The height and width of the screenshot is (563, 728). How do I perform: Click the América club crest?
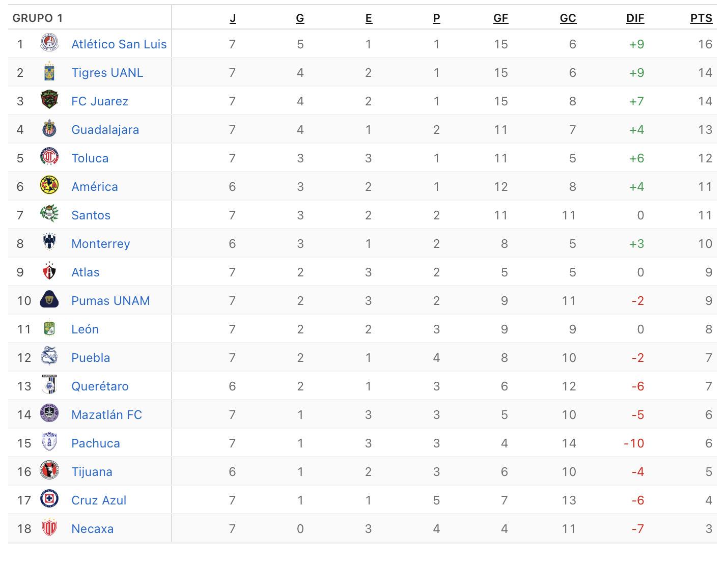coord(49,186)
